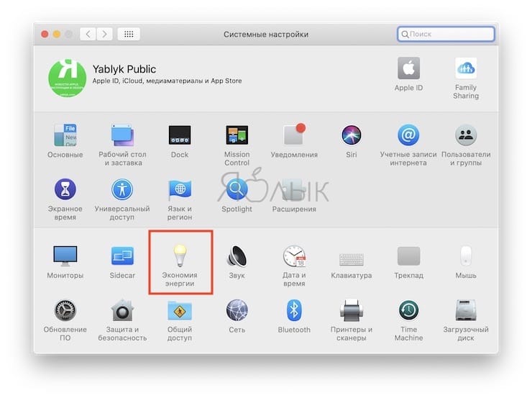This screenshot has width=532, height=398.
Task: Click the Yablyk Public profile avatar
Action: click(68, 78)
